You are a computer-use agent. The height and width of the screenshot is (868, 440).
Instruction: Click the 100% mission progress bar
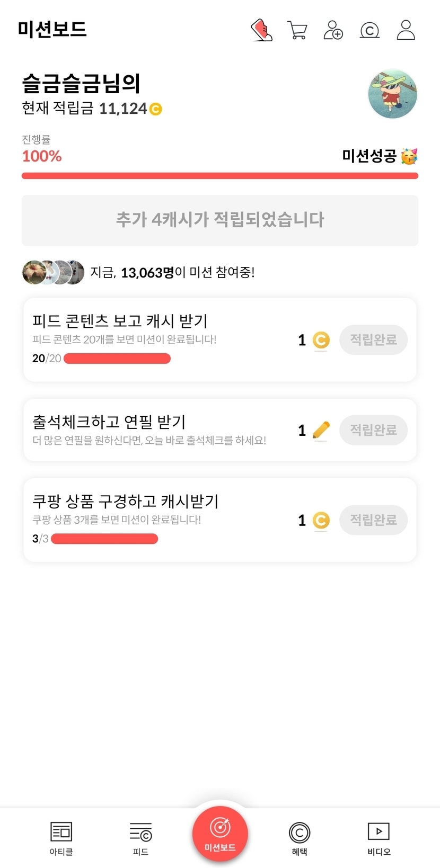[x=220, y=176]
